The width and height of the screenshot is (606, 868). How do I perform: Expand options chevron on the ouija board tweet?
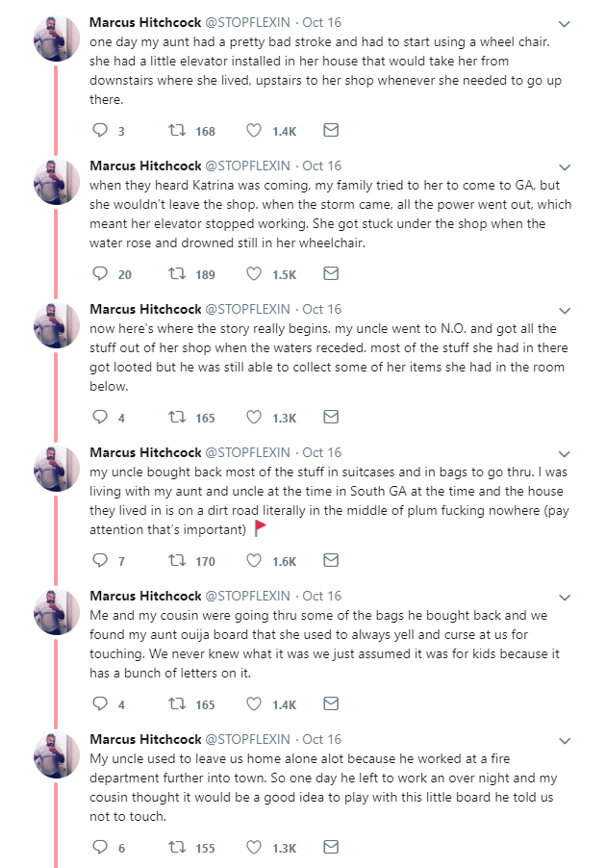point(564,598)
